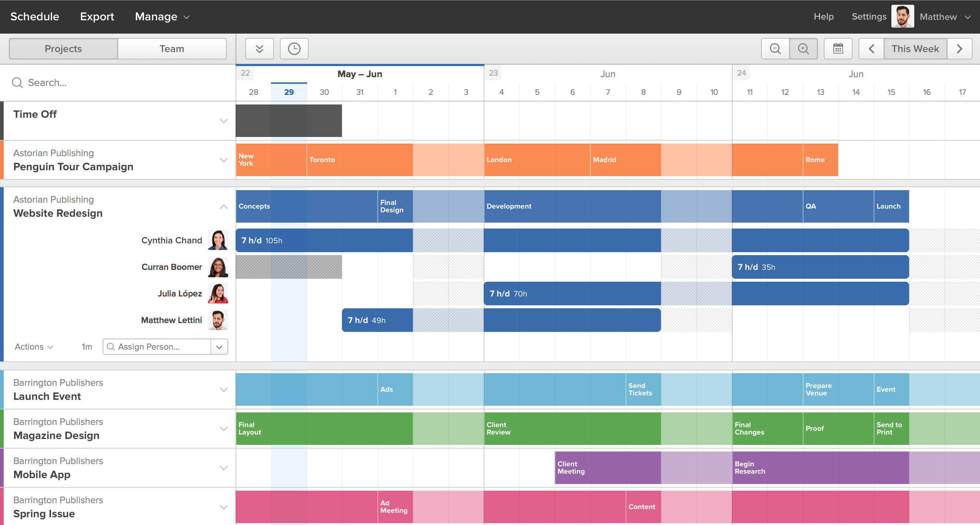Navigate to previous week arrow icon
This screenshot has width=980, height=525.
pyautogui.click(x=872, y=48)
